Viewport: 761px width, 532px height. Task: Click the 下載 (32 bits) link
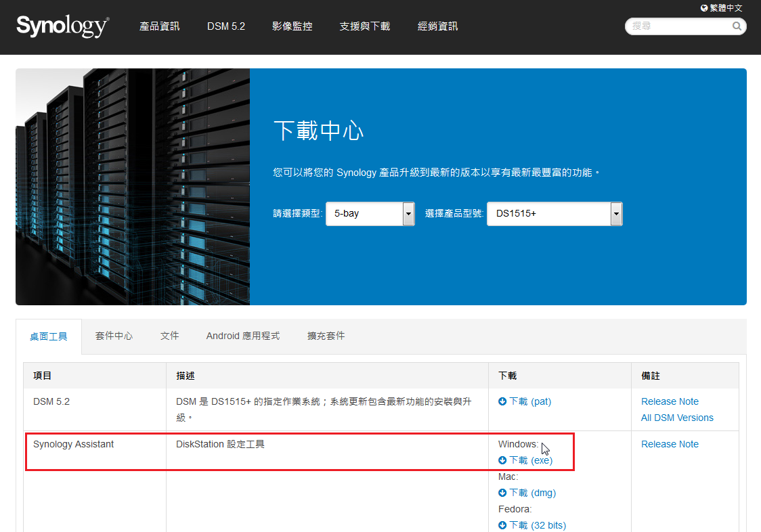point(532,525)
